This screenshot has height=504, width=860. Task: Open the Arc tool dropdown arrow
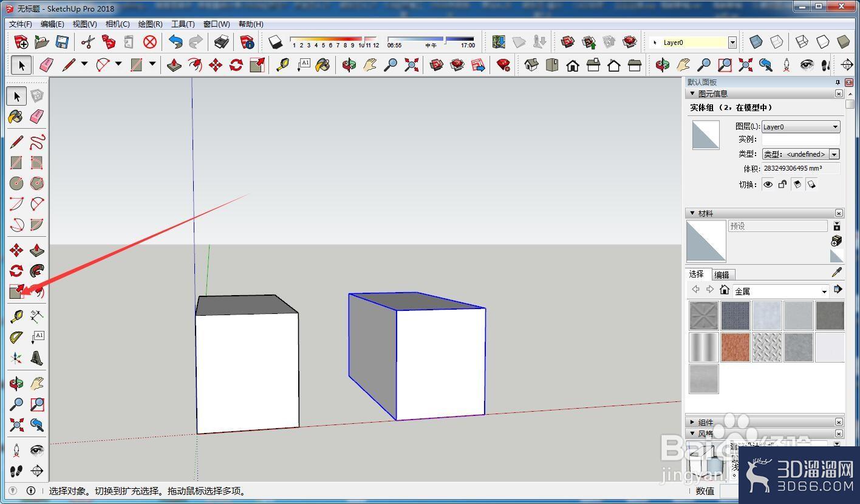point(118,64)
